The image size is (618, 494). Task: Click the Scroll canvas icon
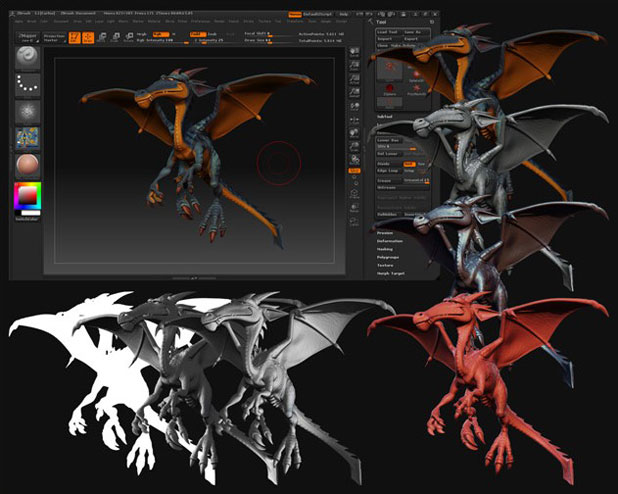[x=354, y=52]
